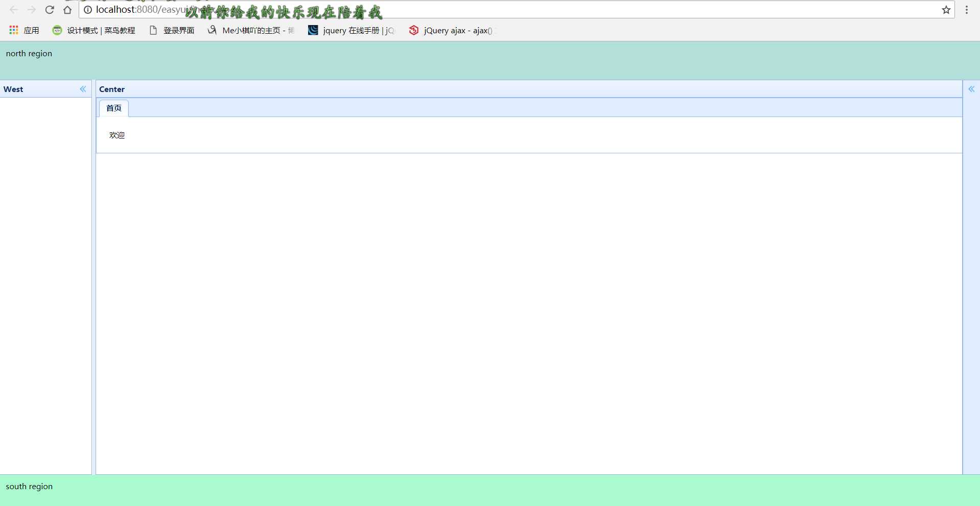Click the Center panel title
980x506 pixels.
point(112,89)
